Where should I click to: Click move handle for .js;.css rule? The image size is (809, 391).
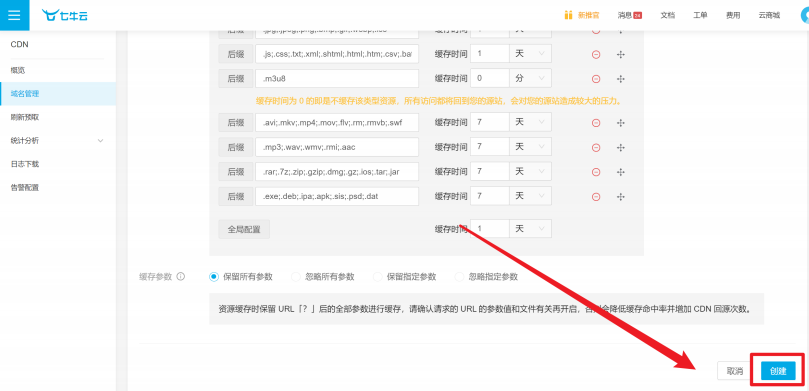621,54
